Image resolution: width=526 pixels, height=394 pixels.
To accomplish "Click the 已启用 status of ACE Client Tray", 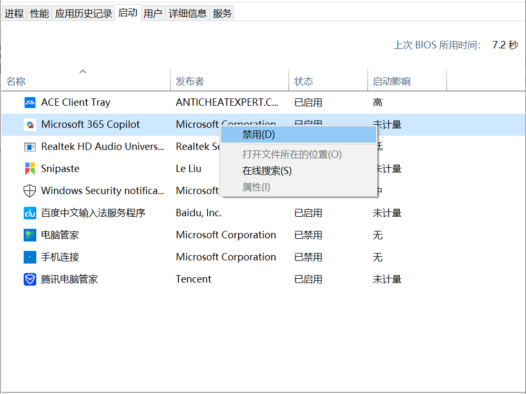I will click(x=308, y=102).
